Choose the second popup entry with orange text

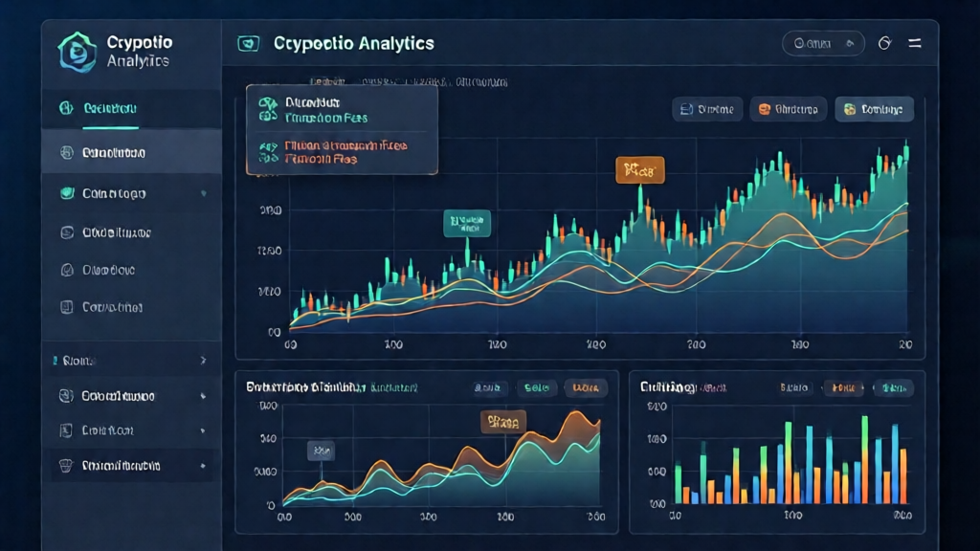pos(342,152)
